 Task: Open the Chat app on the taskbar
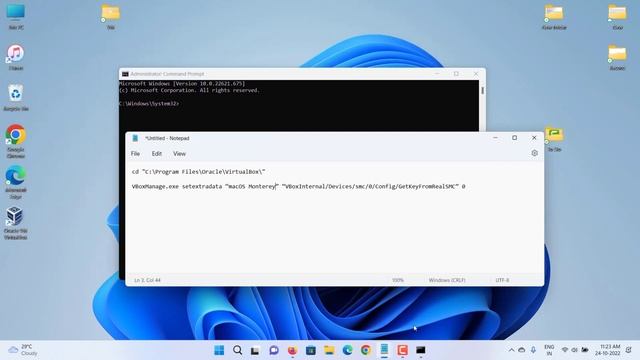[274, 350]
